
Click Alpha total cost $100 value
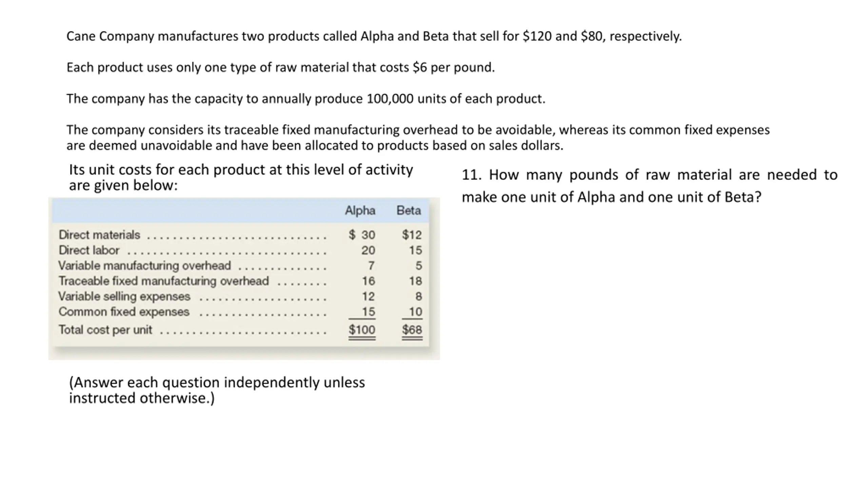point(362,330)
